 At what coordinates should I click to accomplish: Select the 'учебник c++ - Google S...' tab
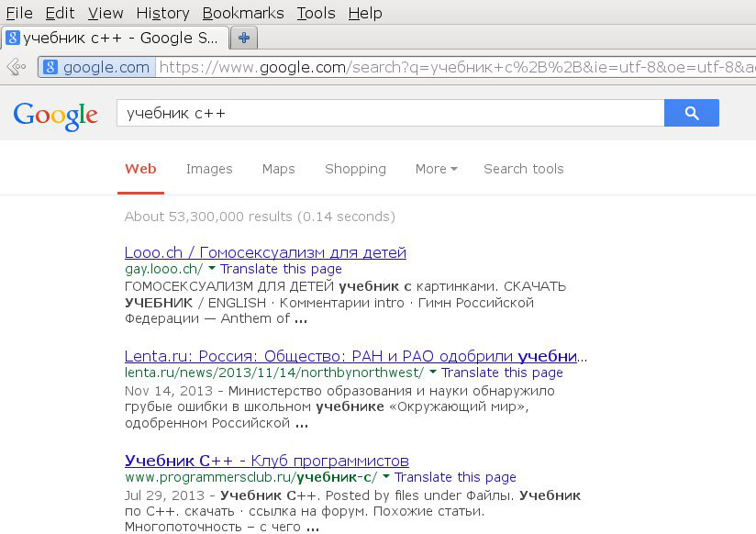coord(115,38)
